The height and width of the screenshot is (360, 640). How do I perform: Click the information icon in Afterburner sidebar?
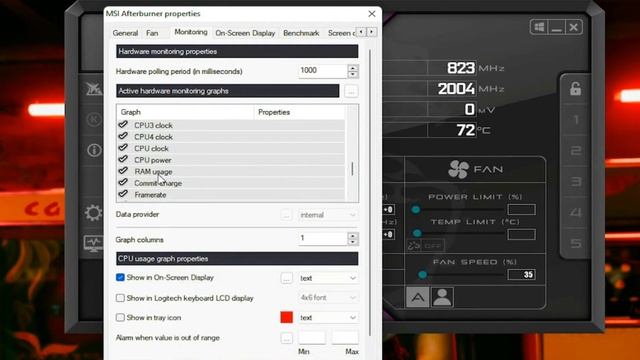coord(94,150)
